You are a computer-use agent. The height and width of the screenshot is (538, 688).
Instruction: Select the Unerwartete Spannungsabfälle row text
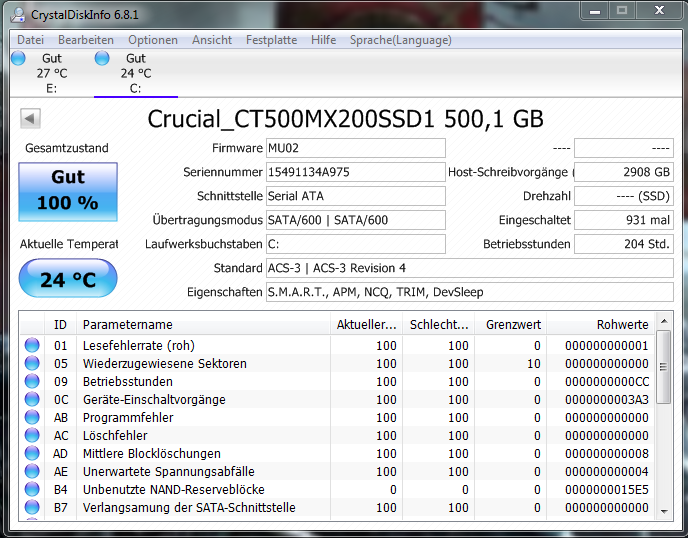tap(168, 472)
